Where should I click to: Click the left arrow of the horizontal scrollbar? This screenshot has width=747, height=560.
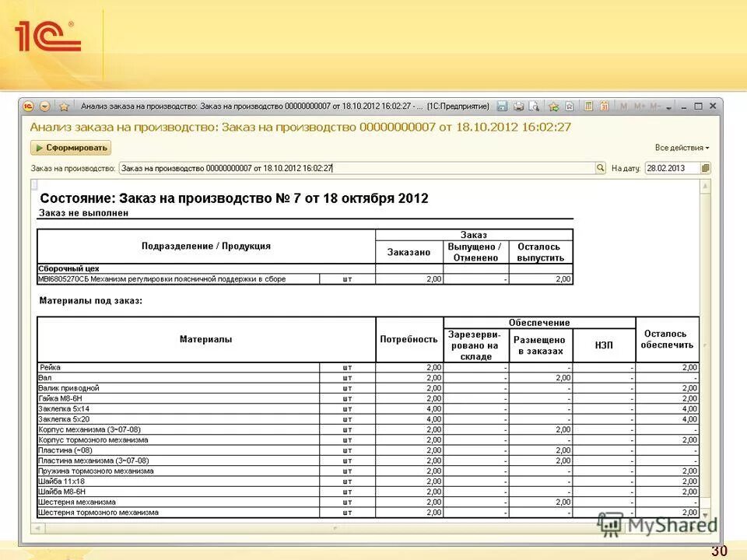[37, 527]
